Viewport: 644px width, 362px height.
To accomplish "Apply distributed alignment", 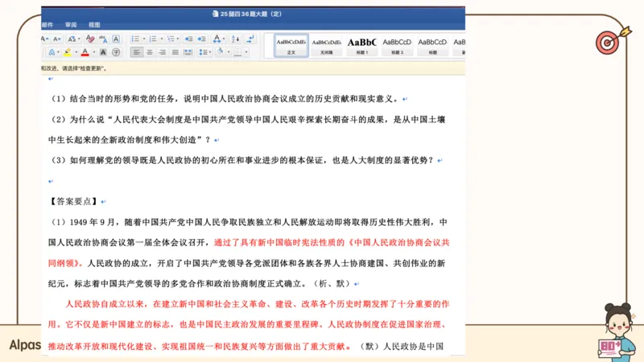I will tap(188, 52).
